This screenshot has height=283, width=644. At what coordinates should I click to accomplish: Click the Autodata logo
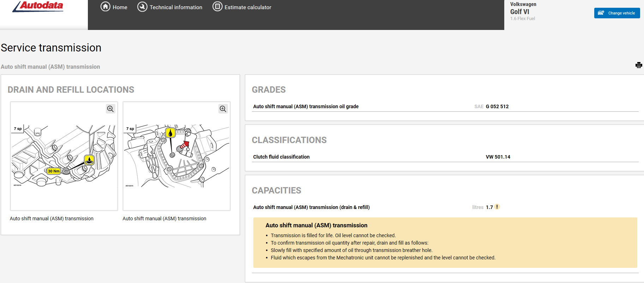click(x=38, y=6)
